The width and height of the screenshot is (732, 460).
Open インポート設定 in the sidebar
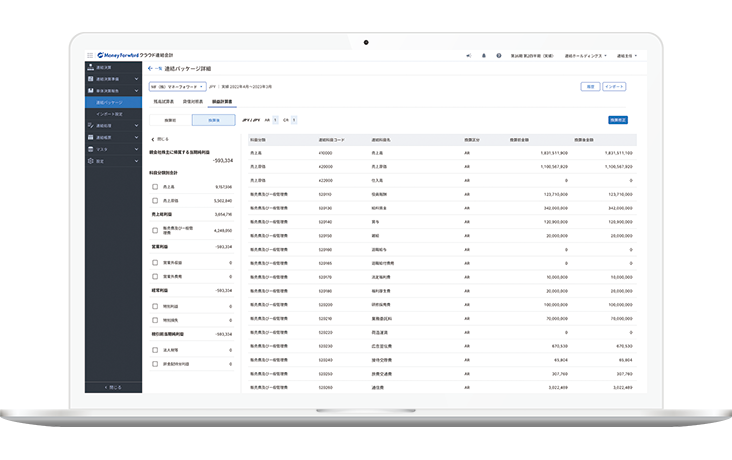113,114
